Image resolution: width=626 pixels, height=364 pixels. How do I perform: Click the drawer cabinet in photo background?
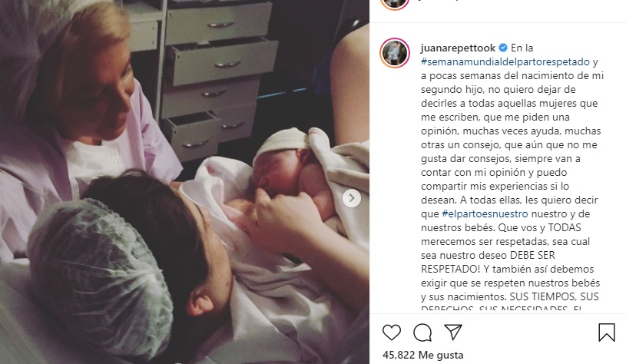[217, 76]
